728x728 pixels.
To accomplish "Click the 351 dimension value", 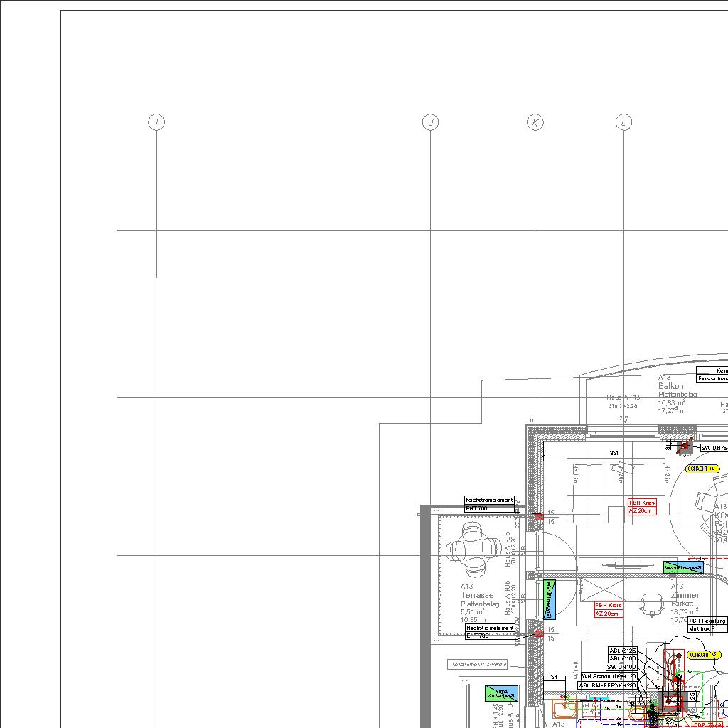I will pyautogui.click(x=614, y=453).
